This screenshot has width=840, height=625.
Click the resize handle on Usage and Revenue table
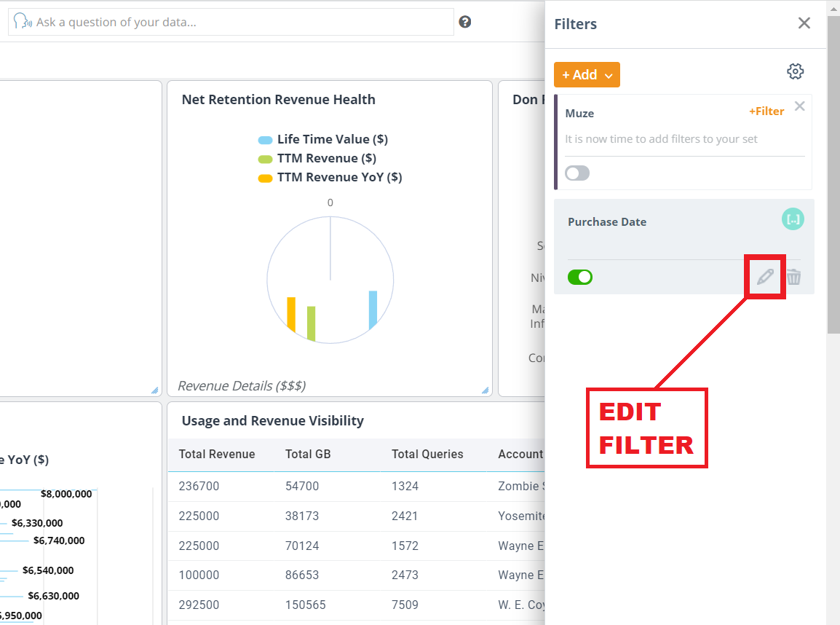click(485, 621)
